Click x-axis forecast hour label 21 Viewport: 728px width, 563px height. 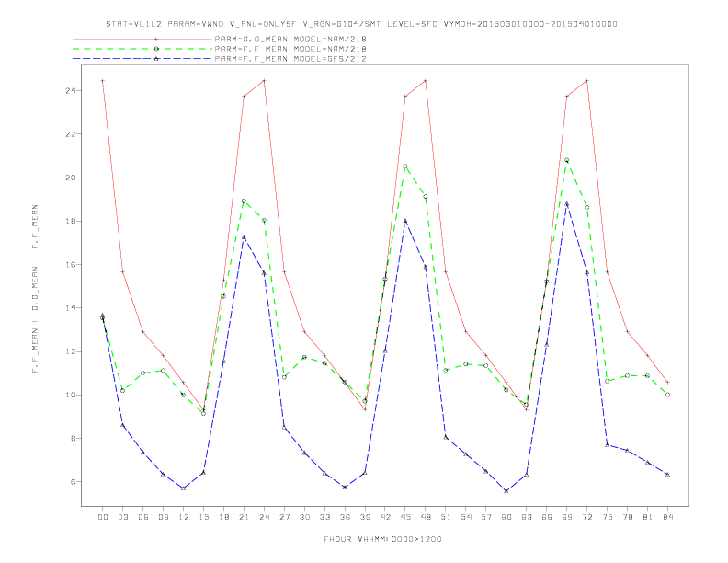tap(244, 517)
